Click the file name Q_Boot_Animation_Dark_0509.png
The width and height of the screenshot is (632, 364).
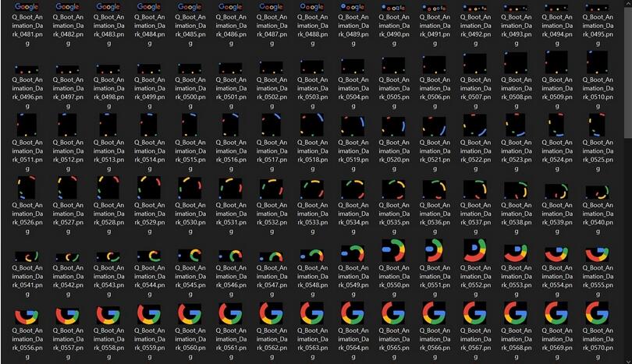tap(557, 93)
